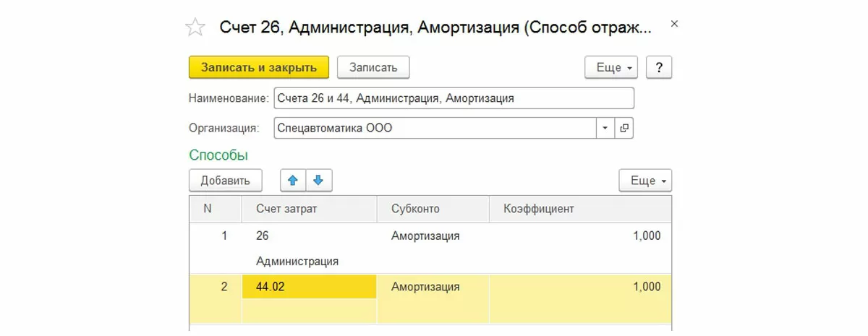Screen dimensions: 868x336
Task: Click the Субконто column header
Action: tap(415, 209)
